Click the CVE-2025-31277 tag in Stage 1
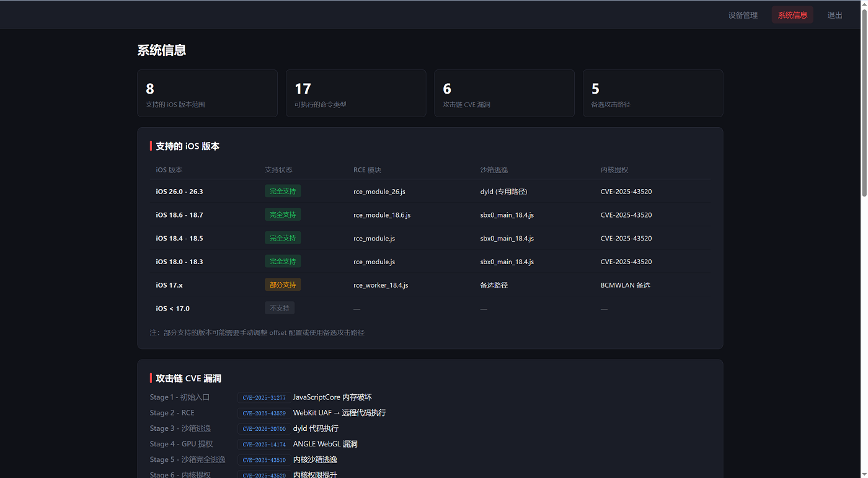868x478 pixels. (x=264, y=397)
